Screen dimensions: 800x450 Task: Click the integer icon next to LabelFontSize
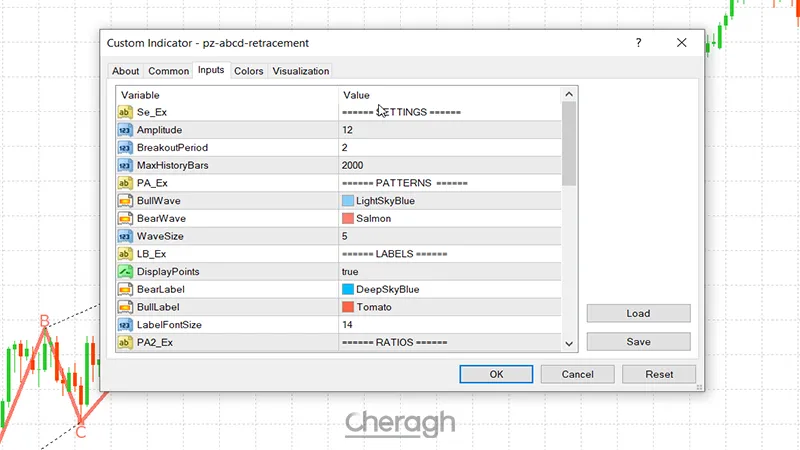[x=126, y=325]
